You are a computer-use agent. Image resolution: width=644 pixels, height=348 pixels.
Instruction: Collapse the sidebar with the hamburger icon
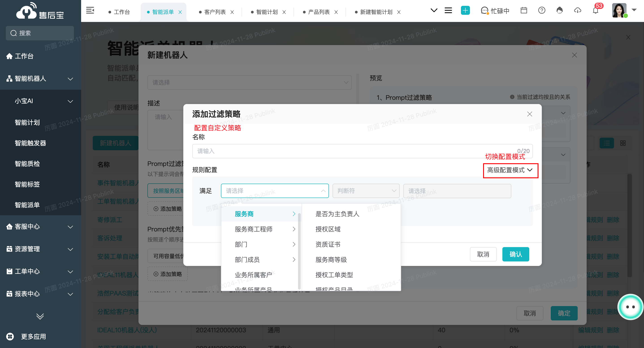point(90,11)
